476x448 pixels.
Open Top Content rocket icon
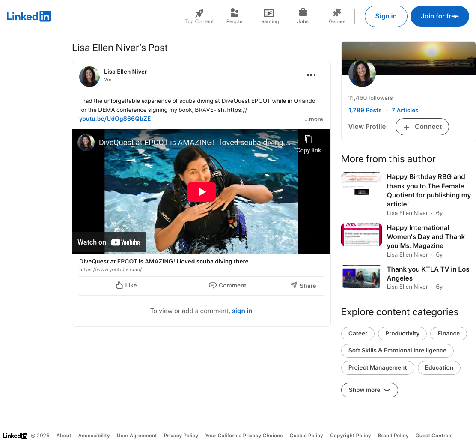pyautogui.click(x=199, y=13)
